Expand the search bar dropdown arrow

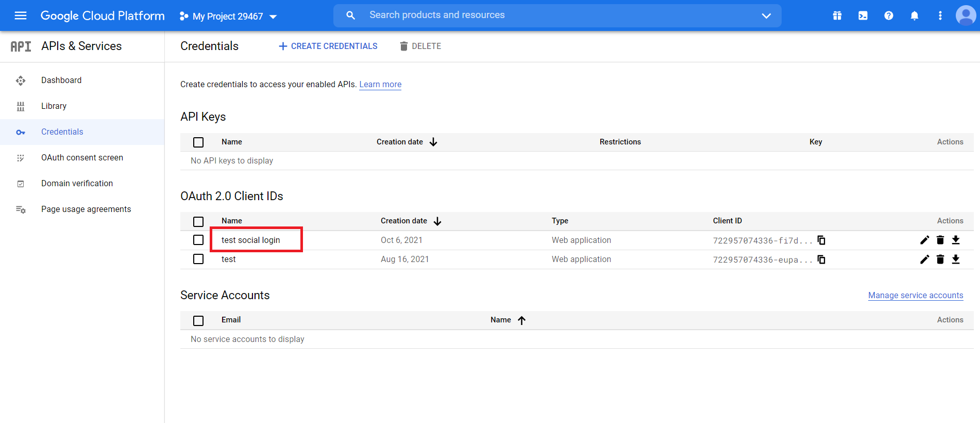pos(766,15)
